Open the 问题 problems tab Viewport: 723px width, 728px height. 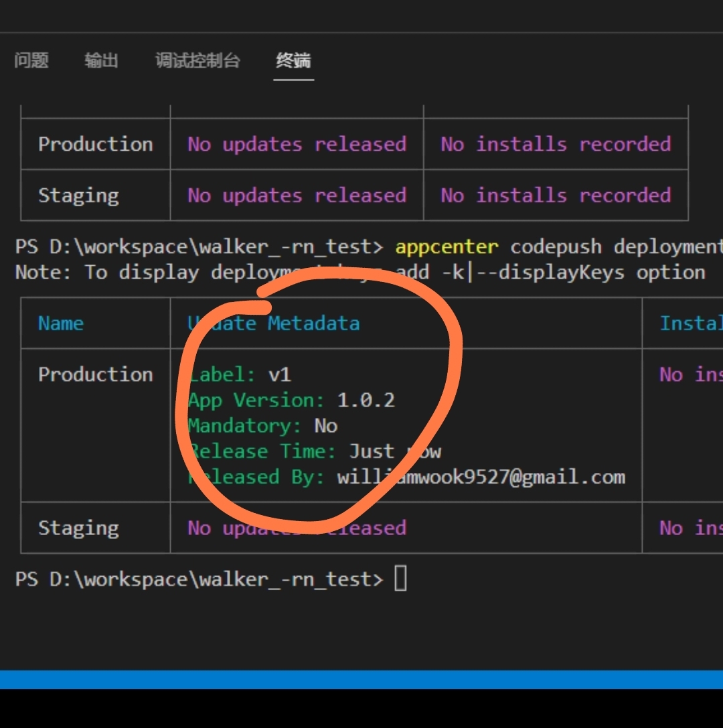pyautogui.click(x=31, y=61)
